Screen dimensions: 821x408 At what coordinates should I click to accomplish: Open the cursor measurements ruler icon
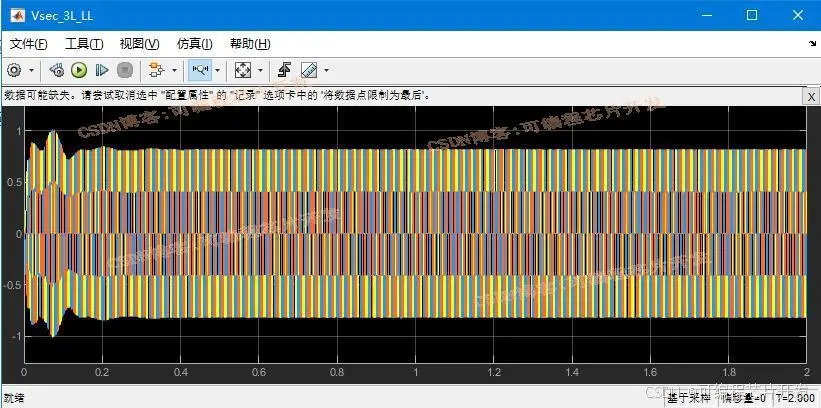coord(309,70)
